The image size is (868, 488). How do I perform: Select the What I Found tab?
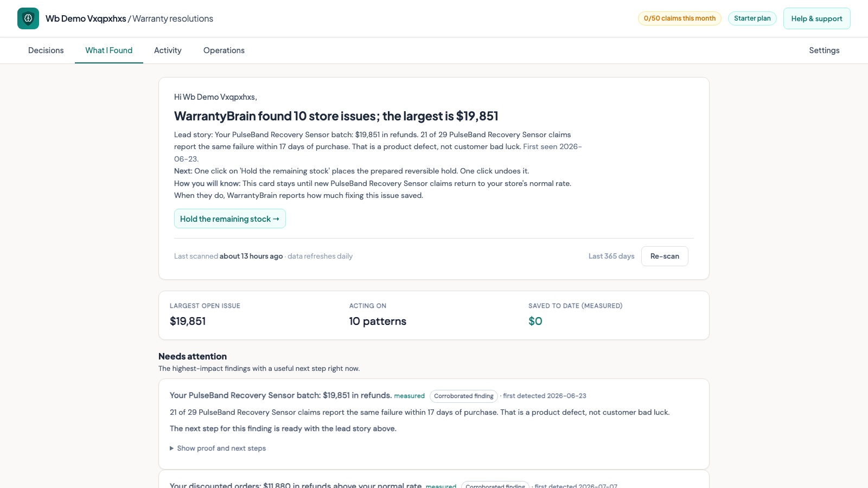(x=109, y=50)
